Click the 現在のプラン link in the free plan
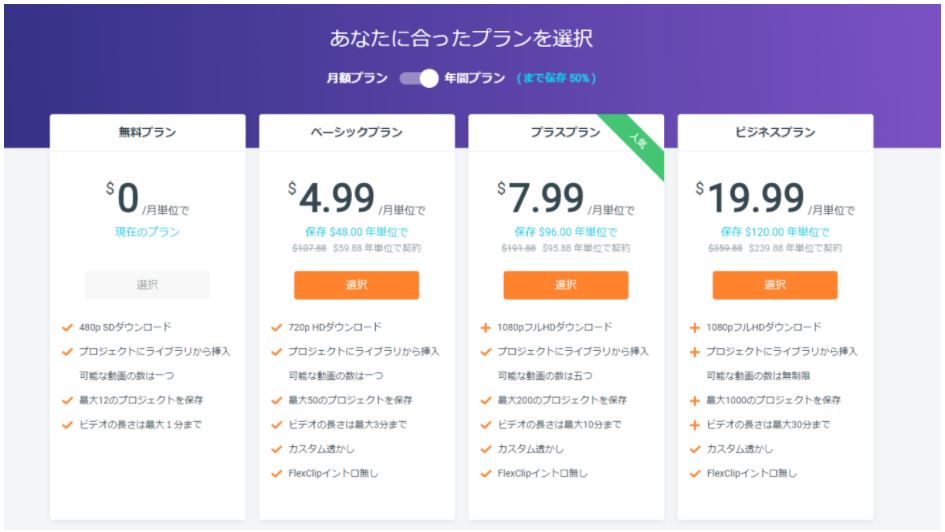Screen dimensions: 945x532 (x=147, y=232)
